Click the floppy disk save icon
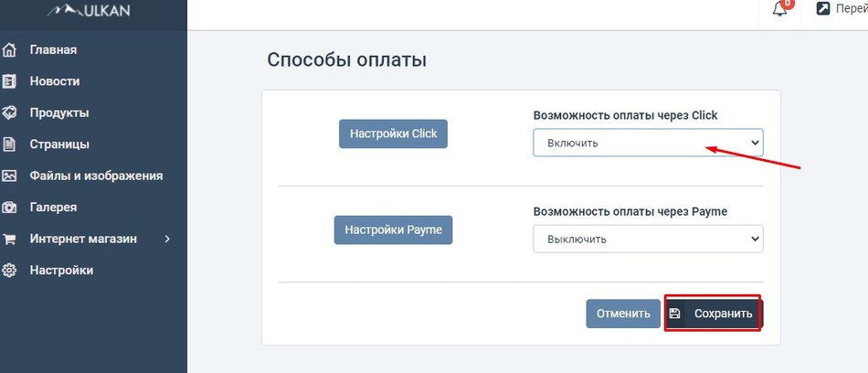The image size is (868, 373). (674, 314)
